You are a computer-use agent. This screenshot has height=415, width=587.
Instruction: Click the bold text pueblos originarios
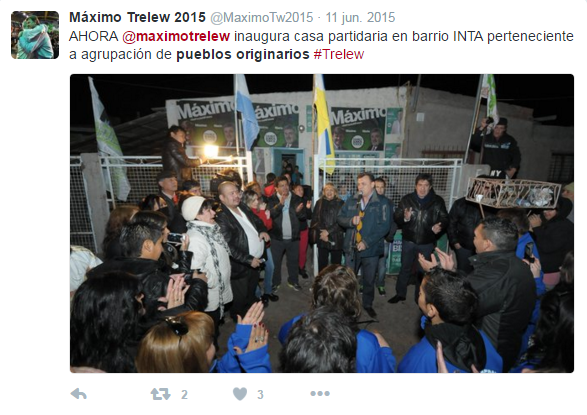pyautogui.click(x=243, y=54)
